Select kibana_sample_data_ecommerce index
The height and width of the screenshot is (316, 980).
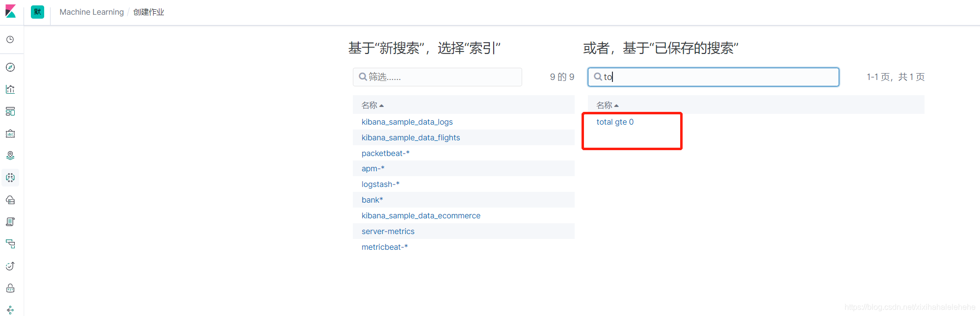tap(421, 215)
